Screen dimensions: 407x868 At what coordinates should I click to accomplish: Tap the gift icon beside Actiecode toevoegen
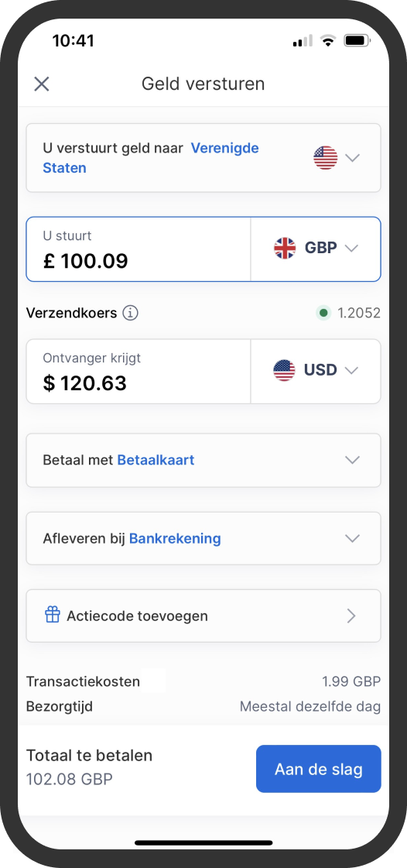tap(53, 615)
